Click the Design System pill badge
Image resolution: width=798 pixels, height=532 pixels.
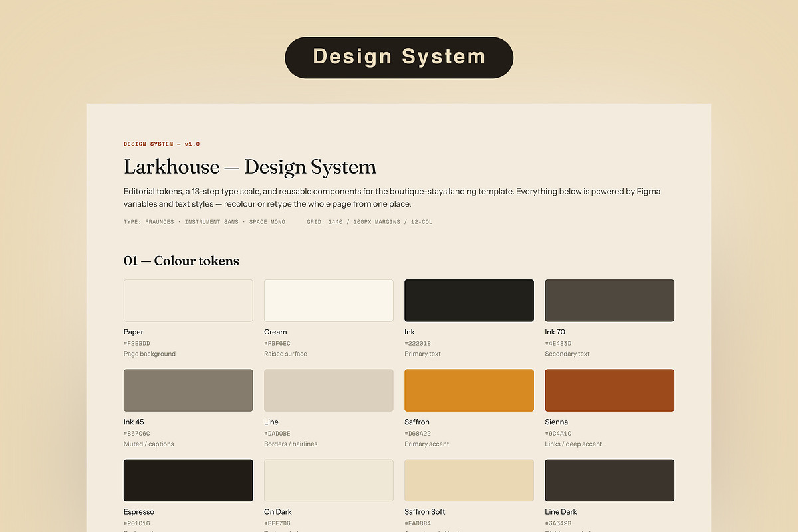399,57
